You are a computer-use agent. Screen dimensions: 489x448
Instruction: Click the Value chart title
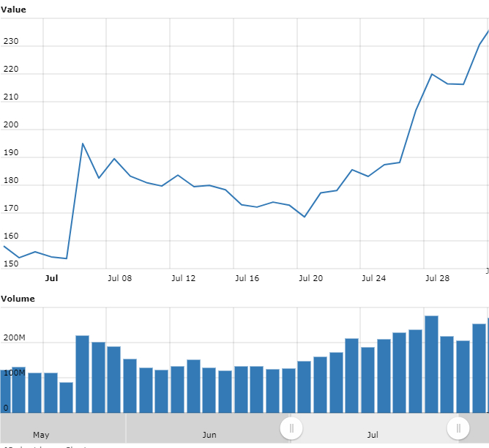(x=13, y=10)
